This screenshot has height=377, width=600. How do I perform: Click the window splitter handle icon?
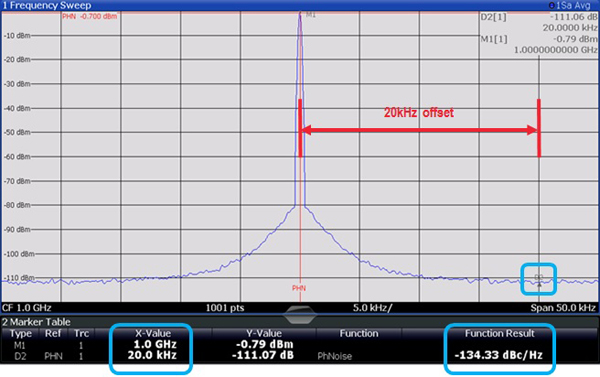click(300, 315)
